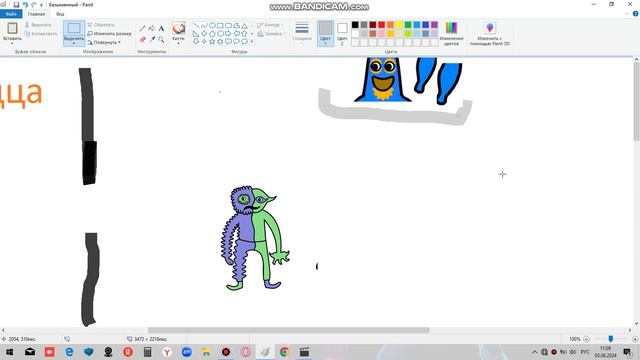The image size is (640, 360).
Task: Click the purple-green character drawing on canvas
Action: [254, 238]
